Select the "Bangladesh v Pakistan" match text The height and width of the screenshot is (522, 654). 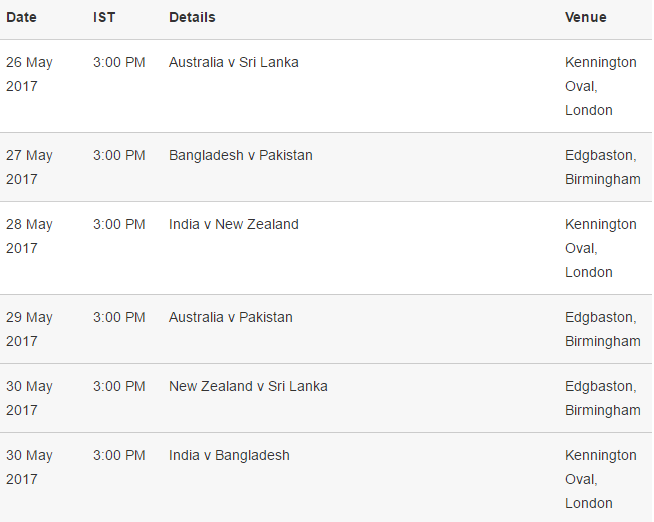click(x=240, y=155)
